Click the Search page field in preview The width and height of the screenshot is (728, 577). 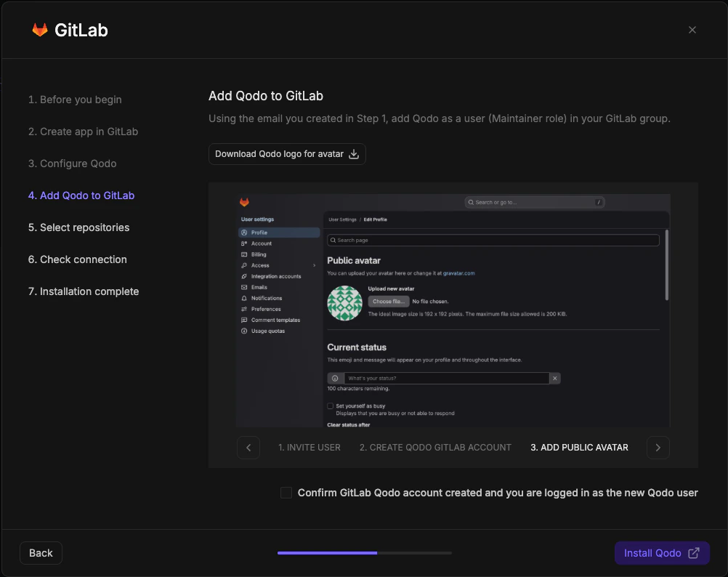click(493, 240)
